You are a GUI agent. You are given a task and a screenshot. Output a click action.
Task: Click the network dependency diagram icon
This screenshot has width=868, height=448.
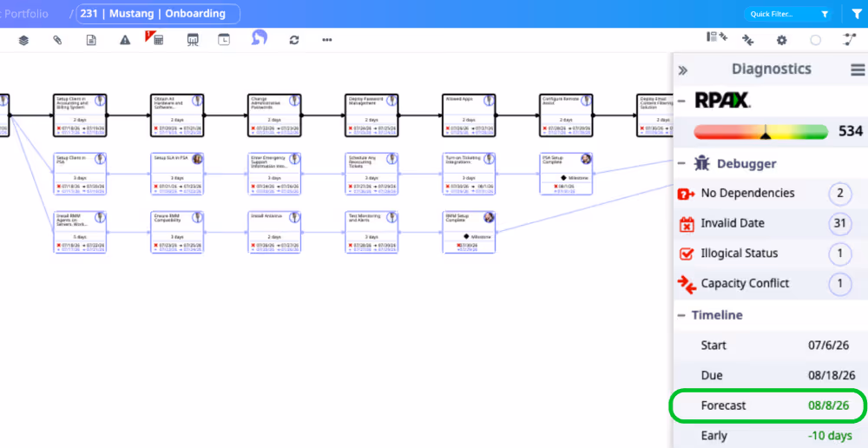click(849, 39)
